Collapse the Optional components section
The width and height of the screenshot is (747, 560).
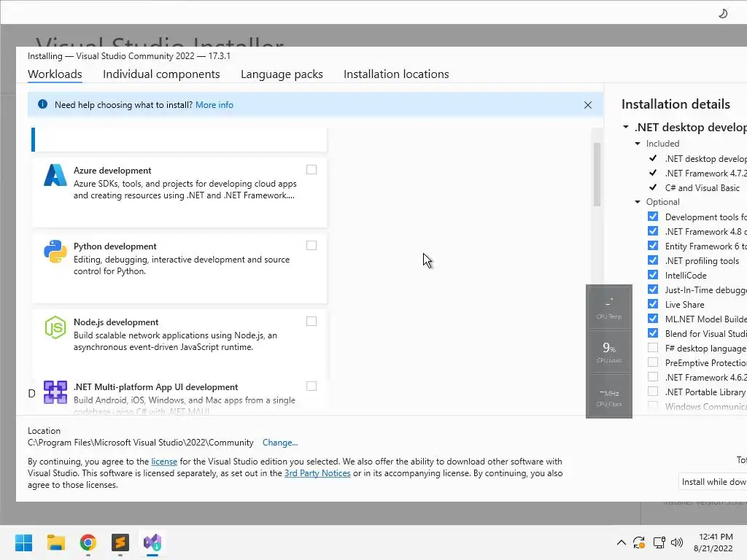tap(638, 202)
